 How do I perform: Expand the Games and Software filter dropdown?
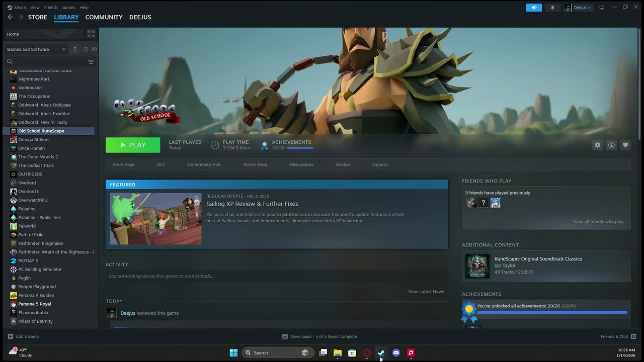click(36, 49)
